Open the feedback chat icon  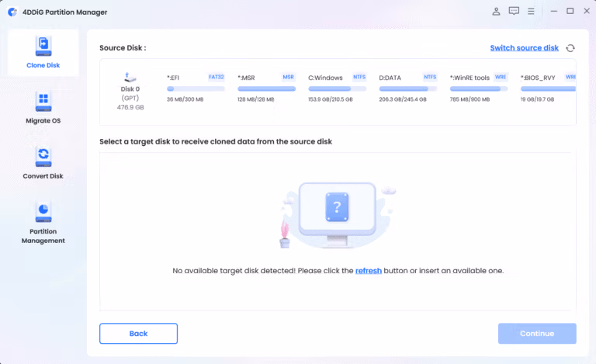[x=514, y=11]
